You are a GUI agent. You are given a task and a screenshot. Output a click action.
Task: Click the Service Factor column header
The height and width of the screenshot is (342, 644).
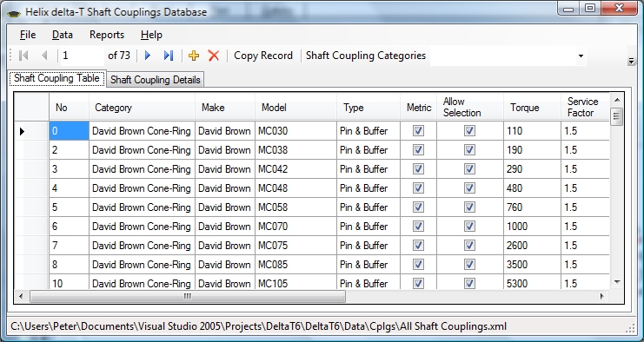(585, 107)
